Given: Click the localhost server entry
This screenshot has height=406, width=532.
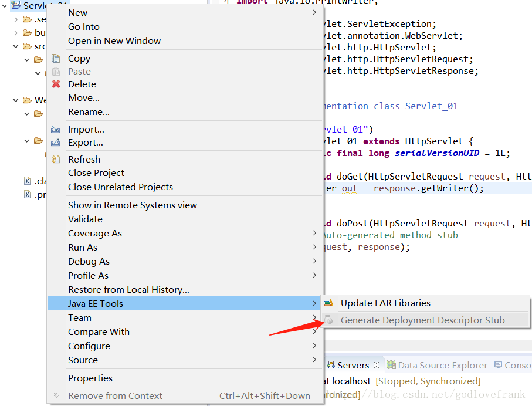Looking at the screenshot, I should click(x=402, y=381).
